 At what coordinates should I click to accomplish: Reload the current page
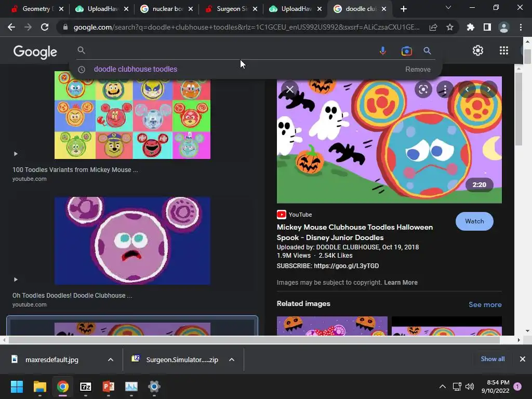45,27
